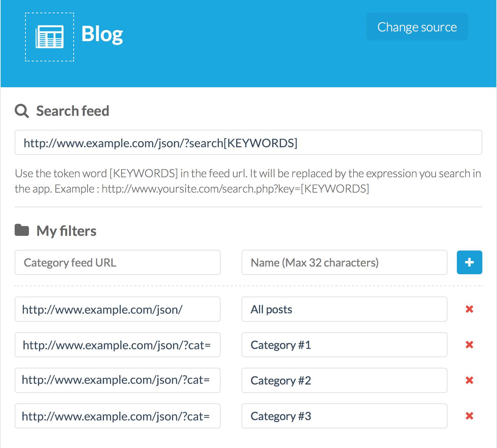The height and width of the screenshot is (448, 497).
Task: Select the Name (Max 32 characters) field
Action: [344, 262]
